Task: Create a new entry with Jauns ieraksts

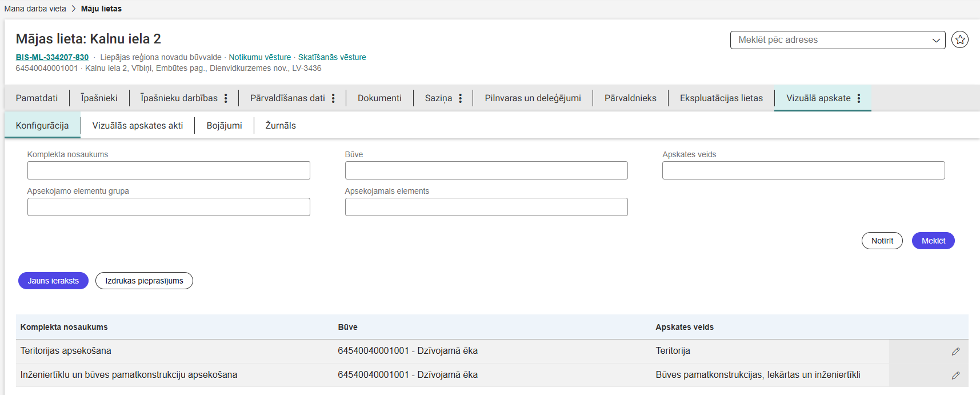Action: 53,281
